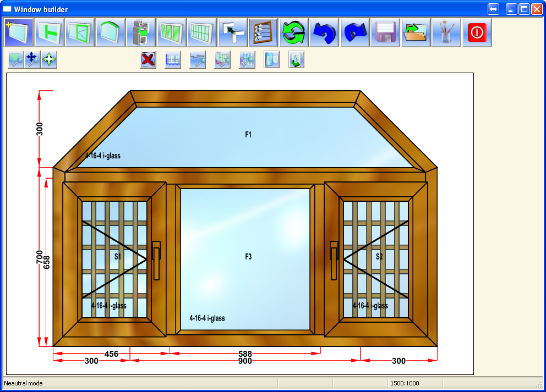The width and height of the screenshot is (546, 392).
Task: Open file with the folder icon
Action: 416,33
